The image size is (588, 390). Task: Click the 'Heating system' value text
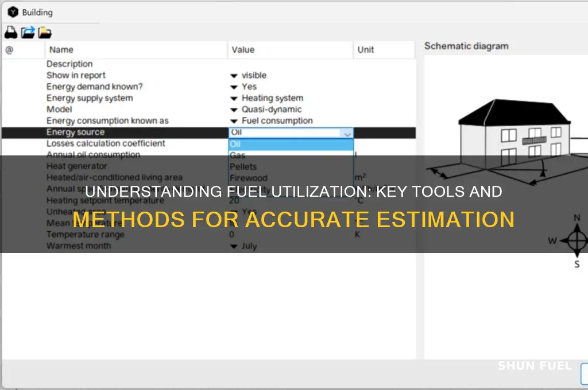[x=272, y=98]
